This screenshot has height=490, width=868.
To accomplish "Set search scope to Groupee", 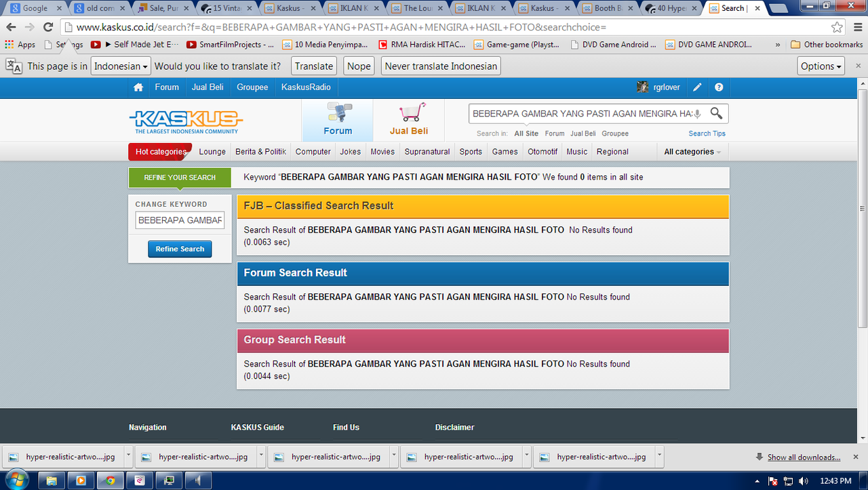I will [x=615, y=134].
